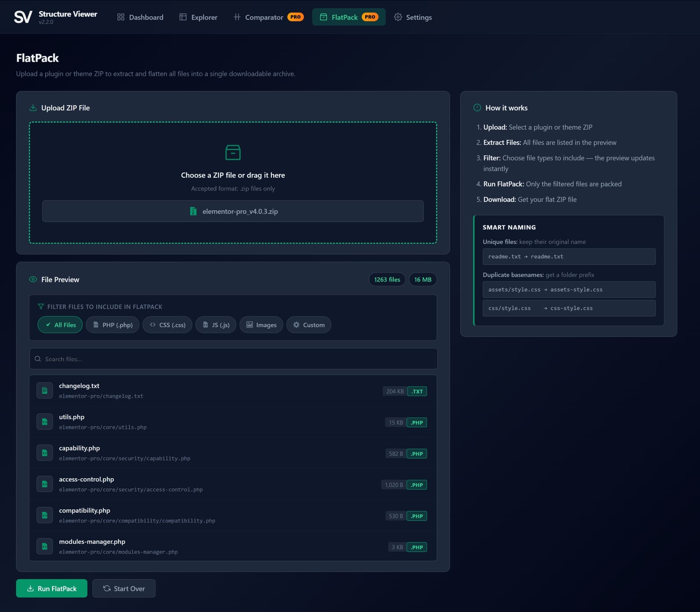This screenshot has height=612, width=700.
Task: Click the elementor-pro/changelog.txt path text
Action: tap(101, 396)
